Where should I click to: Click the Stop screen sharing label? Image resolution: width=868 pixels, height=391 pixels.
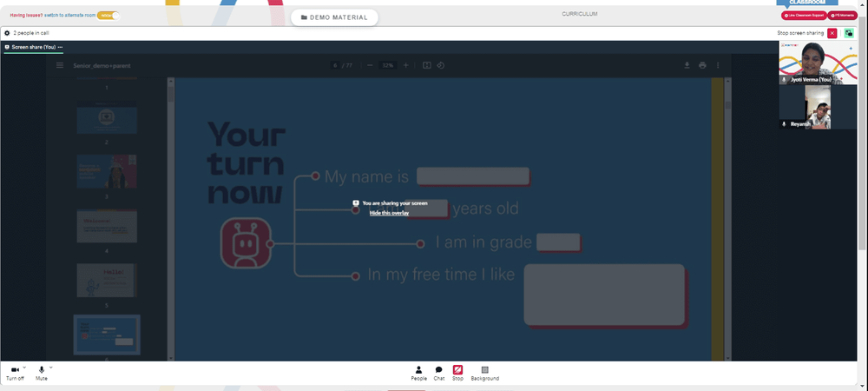[x=800, y=33]
